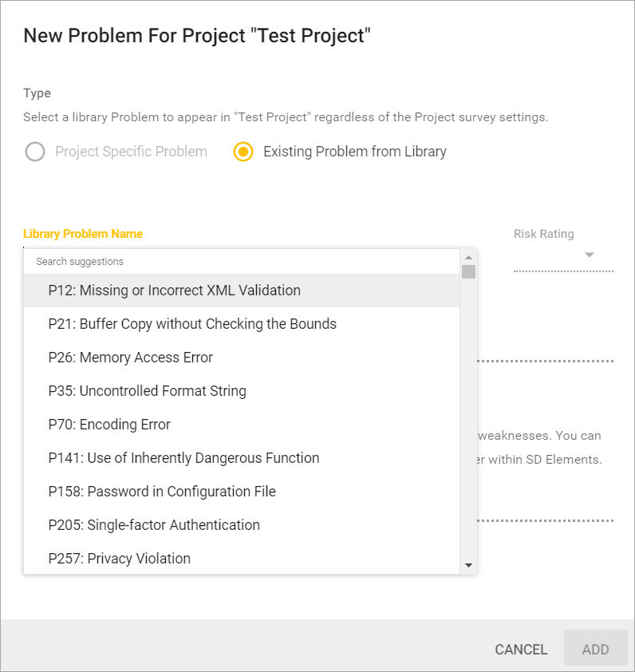The width and height of the screenshot is (635, 672).
Task: Click the suggestions list scroll up arrow
Action: pyautogui.click(x=468, y=257)
